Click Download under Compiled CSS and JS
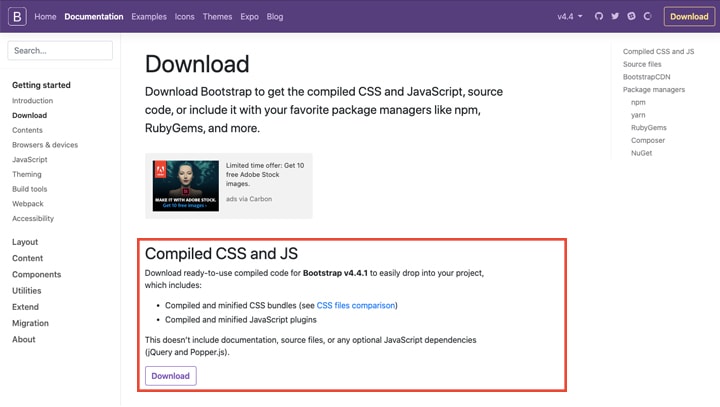 click(170, 376)
